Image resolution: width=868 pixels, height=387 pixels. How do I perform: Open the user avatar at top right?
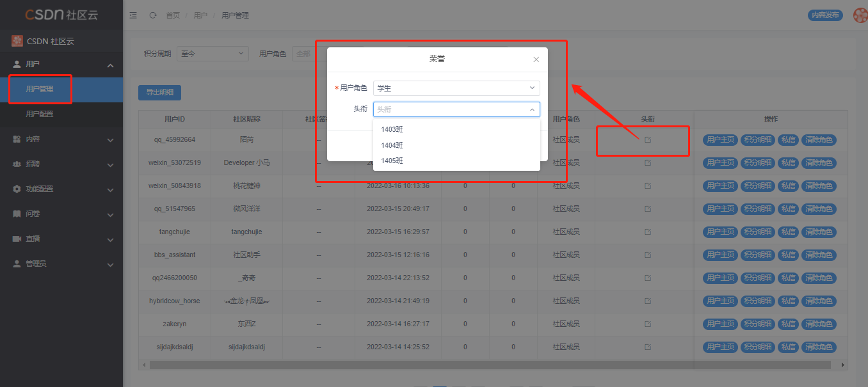click(x=861, y=15)
